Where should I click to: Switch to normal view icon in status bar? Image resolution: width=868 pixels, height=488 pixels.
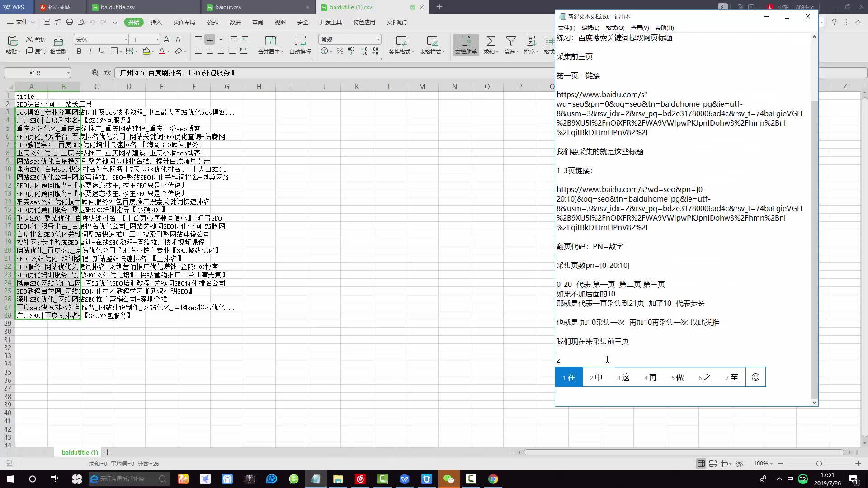tap(701, 464)
